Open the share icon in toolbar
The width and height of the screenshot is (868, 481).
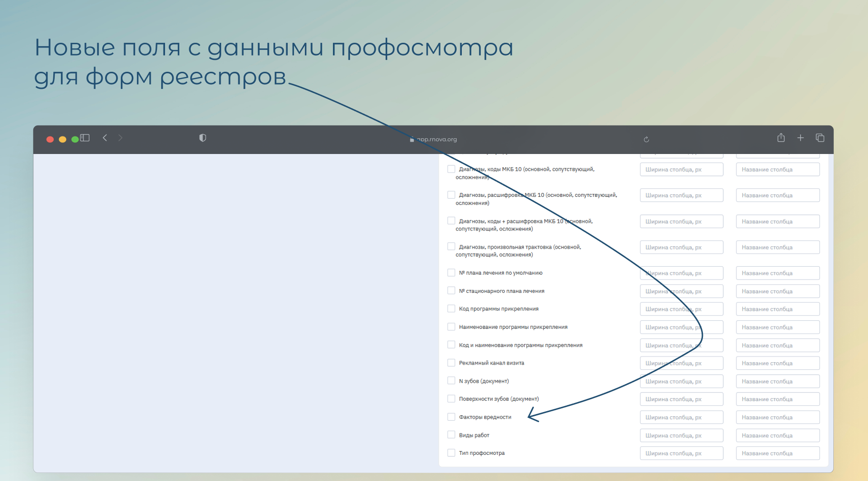coord(780,138)
